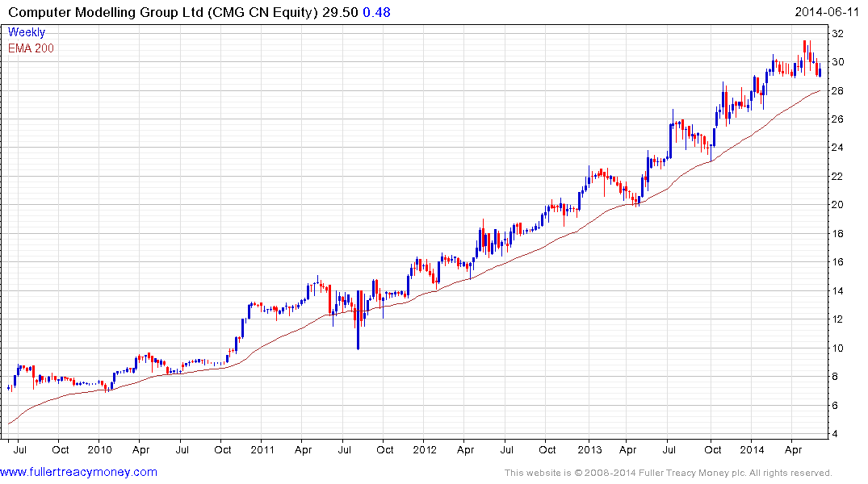Click the 2013 year label on time axis
Viewport: 868px width, 484px height.
pos(589,449)
